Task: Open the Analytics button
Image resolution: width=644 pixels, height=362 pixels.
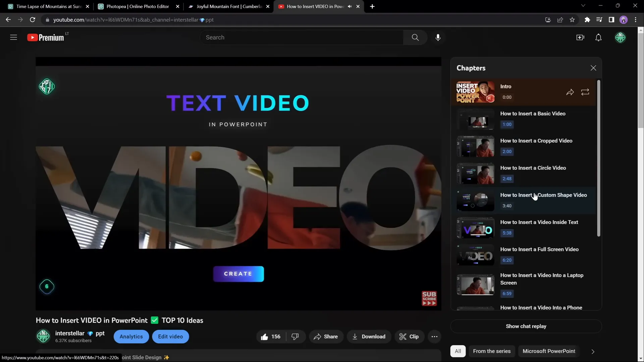Action: 131,337
